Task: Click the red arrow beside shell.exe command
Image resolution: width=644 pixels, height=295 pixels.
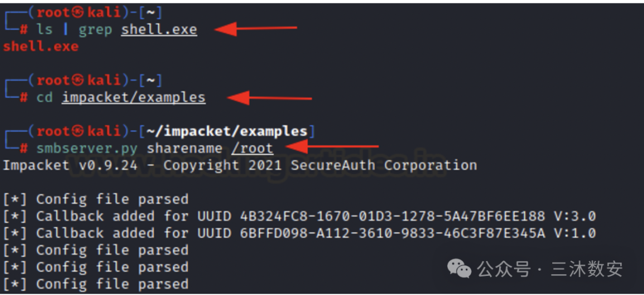Action: [x=256, y=29]
